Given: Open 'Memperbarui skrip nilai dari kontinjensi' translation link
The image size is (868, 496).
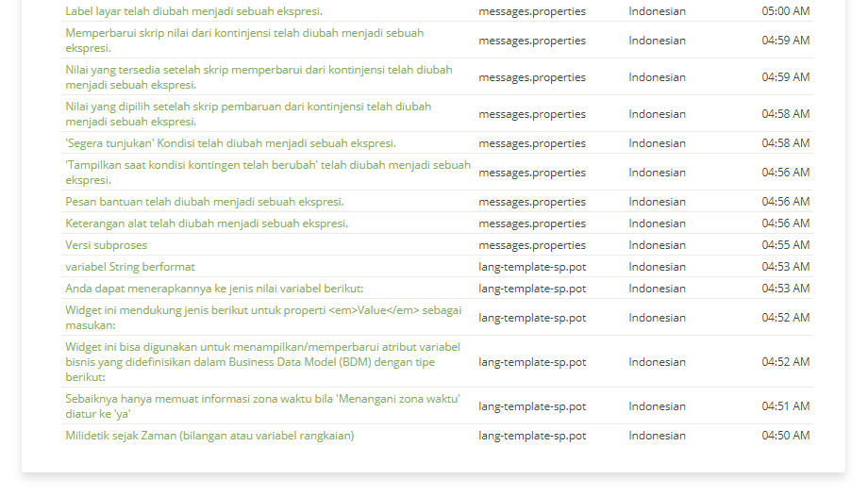Looking at the screenshot, I should pyautogui.click(x=244, y=41).
